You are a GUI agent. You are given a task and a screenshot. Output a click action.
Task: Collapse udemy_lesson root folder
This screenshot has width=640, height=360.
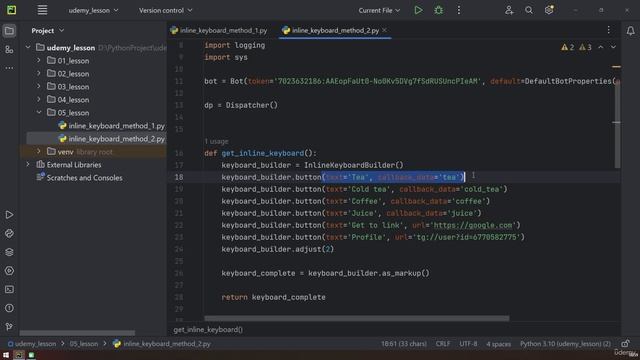point(28,47)
